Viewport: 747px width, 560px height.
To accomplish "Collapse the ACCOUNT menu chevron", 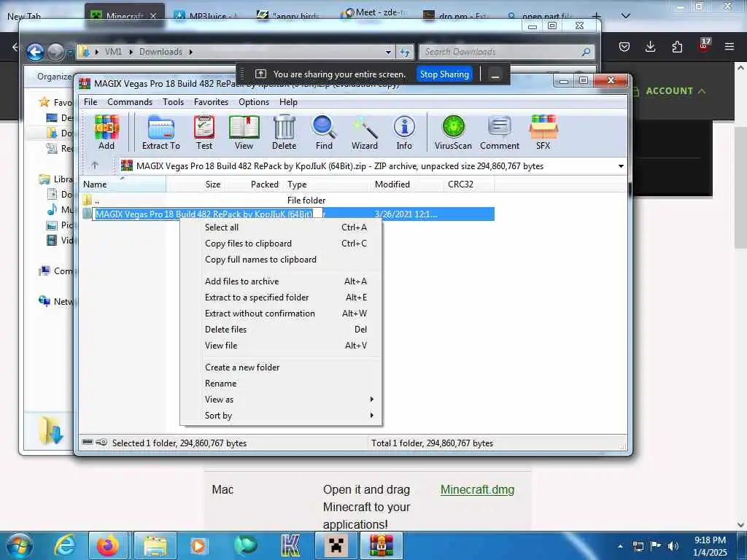I will point(702,91).
